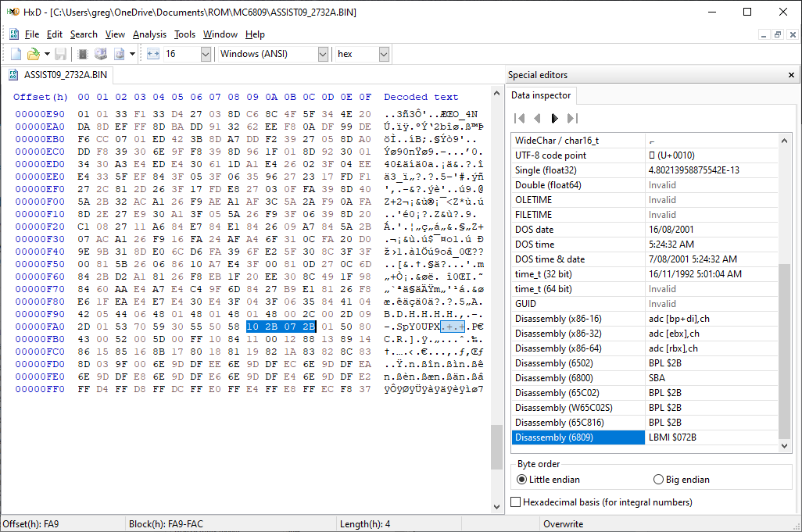Click the Decoded text column header

(421, 97)
